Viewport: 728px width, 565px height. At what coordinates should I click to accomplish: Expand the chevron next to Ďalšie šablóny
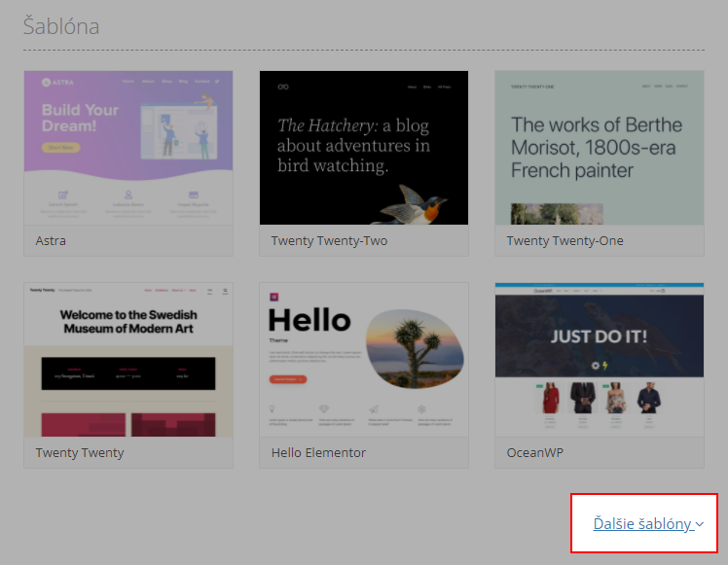point(700,524)
